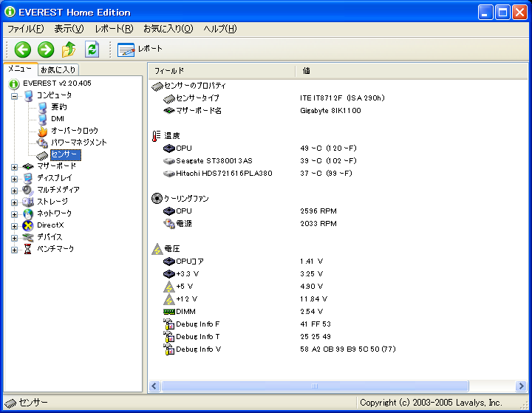This screenshot has width=532, height=413.
Task: Click the DirectX yellow X icon
Action: (28, 225)
